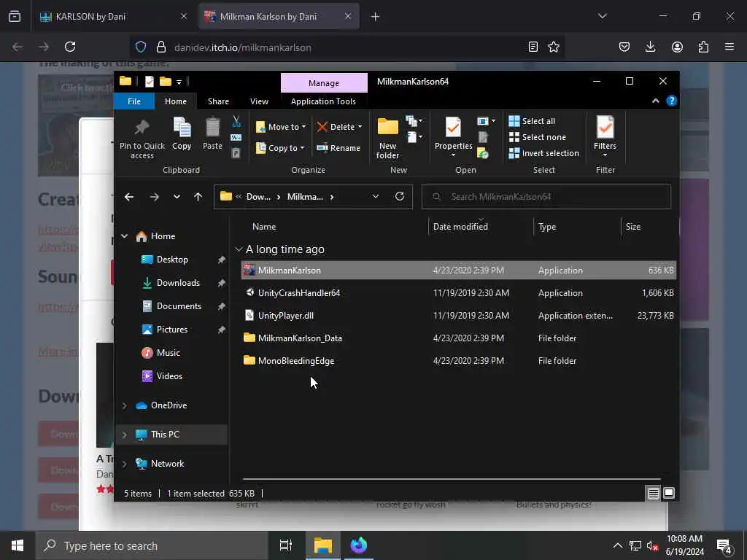Viewport: 747px width, 560px height.
Task: Open the File tab in Explorer
Action: tap(134, 101)
